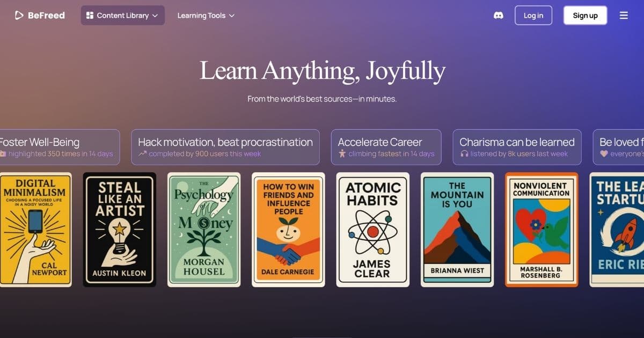The image size is (644, 338).
Task: Open the Steal Like an Artist cover
Action: 120,230
